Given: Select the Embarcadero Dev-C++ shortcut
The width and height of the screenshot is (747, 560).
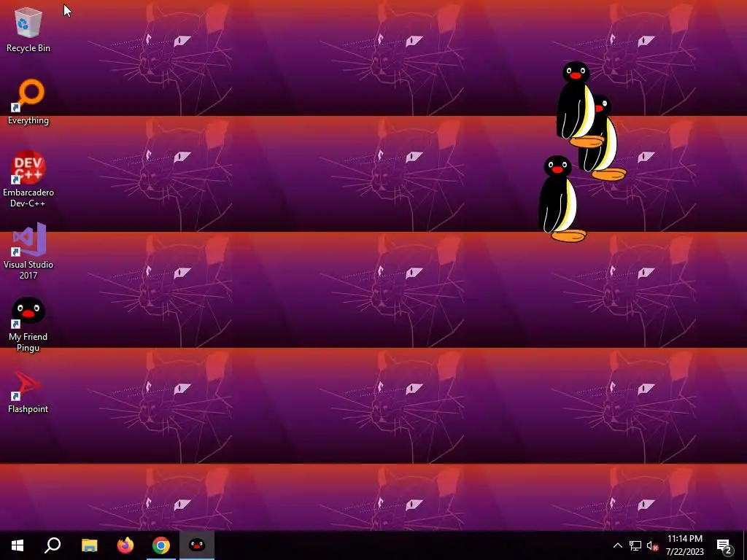Looking at the screenshot, I should click(x=28, y=179).
